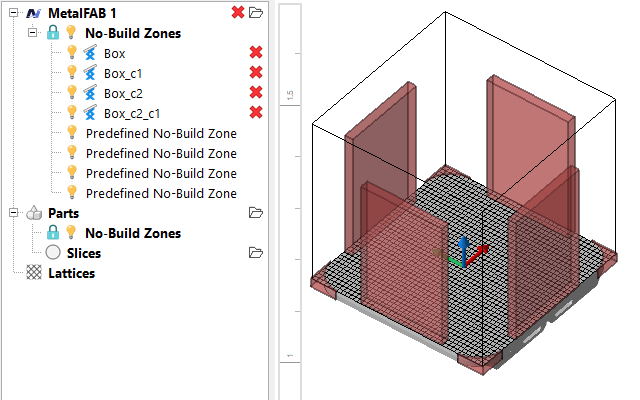Open folder icon in the Parts row
This screenshot has height=400, width=640.
pos(256,213)
